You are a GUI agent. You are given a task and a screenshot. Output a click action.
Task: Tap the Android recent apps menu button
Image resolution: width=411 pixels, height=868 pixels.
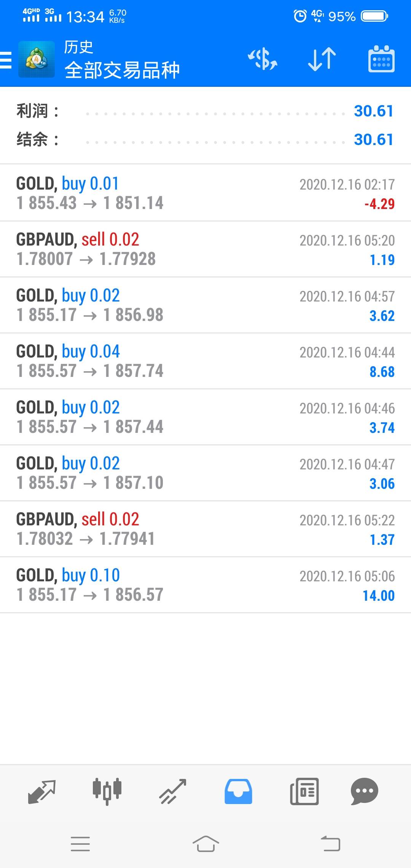80,844
